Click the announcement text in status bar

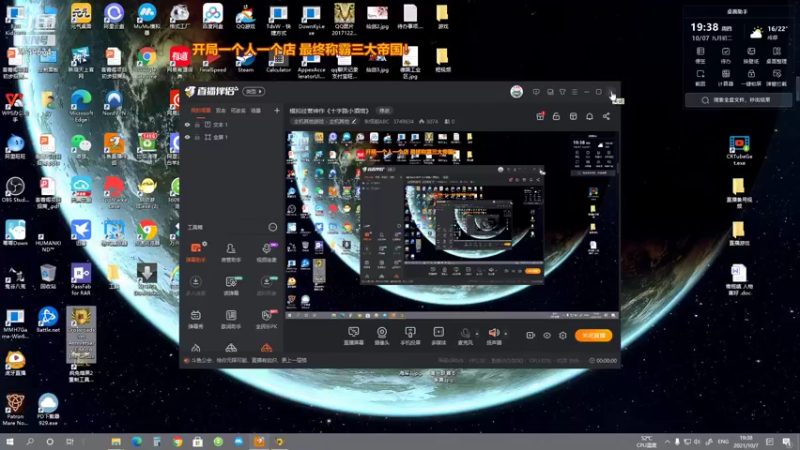249,360
